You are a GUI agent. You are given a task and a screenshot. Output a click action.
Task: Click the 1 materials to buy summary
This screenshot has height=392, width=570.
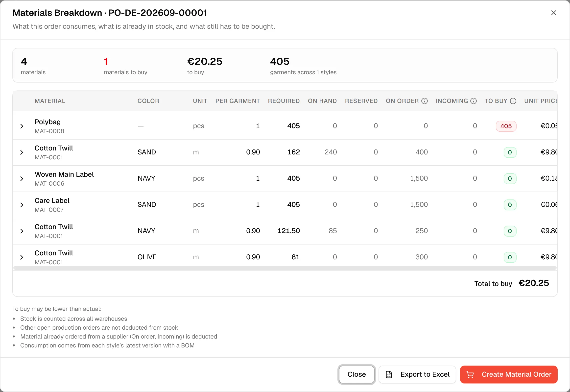[x=125, y=66]
